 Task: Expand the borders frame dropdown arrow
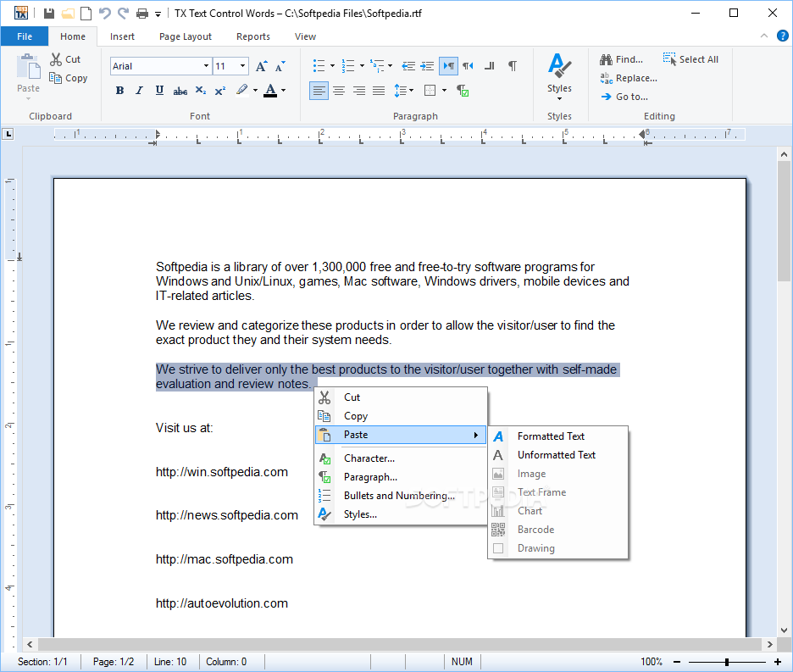tap(444, 91)
